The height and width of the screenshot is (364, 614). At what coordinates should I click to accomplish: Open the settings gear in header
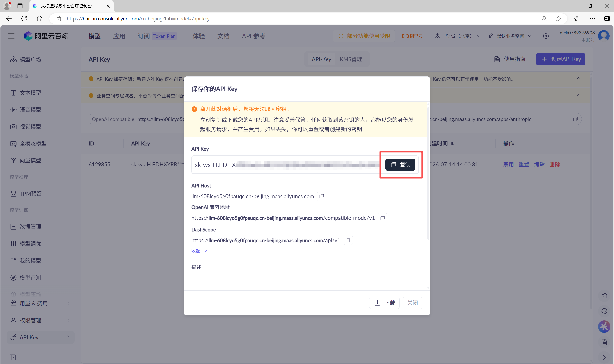tap(546, 36)
